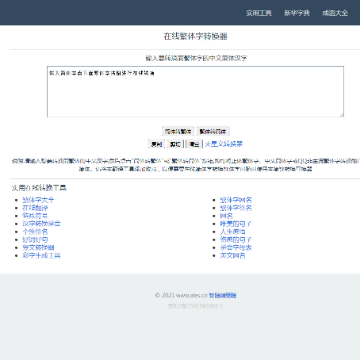Click the 实用在线转换工具 section heading

coord(39,188)
